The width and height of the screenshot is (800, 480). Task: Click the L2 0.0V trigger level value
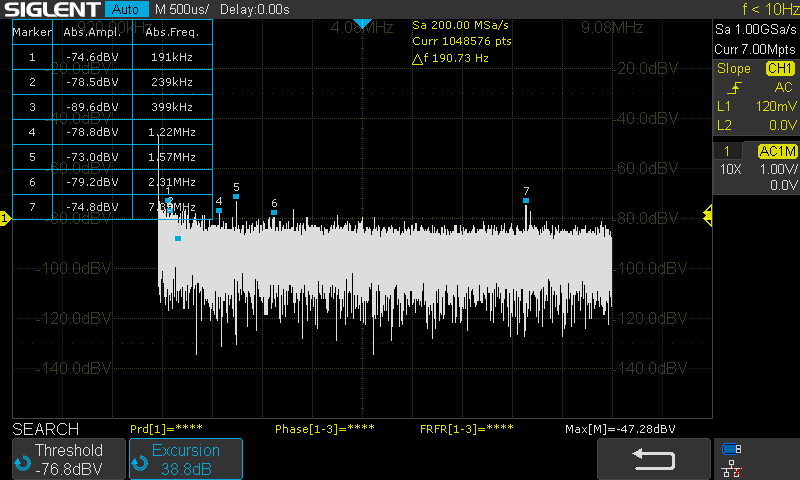(x=783, y=125)
